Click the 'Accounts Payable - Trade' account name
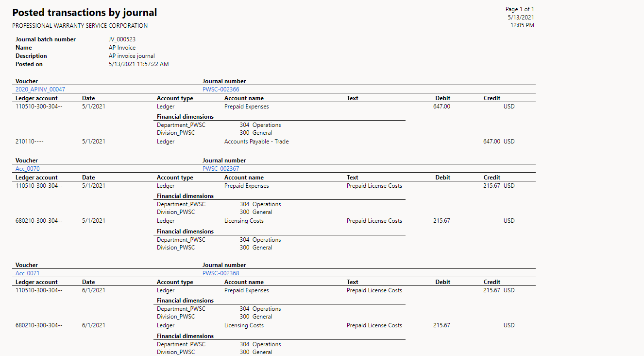The width and height of the screenshot is (644, 356). (256, 142)
